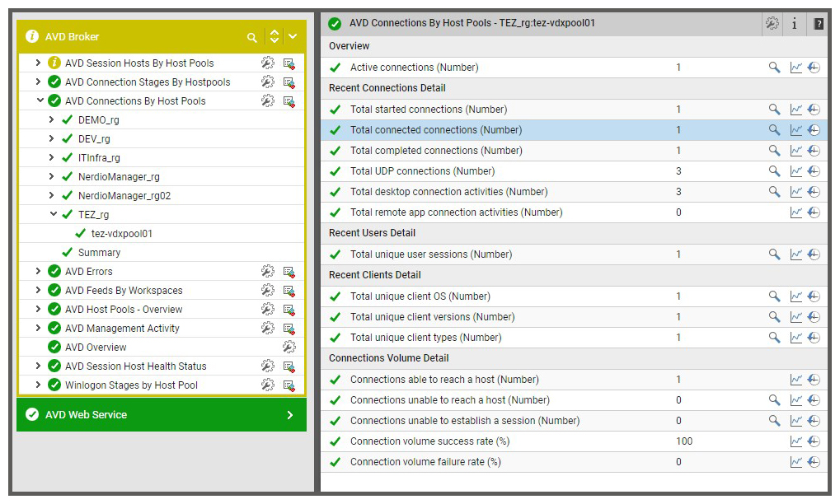
Task: Open configuration gear for AVD Overview
Action: click(289, 348)
